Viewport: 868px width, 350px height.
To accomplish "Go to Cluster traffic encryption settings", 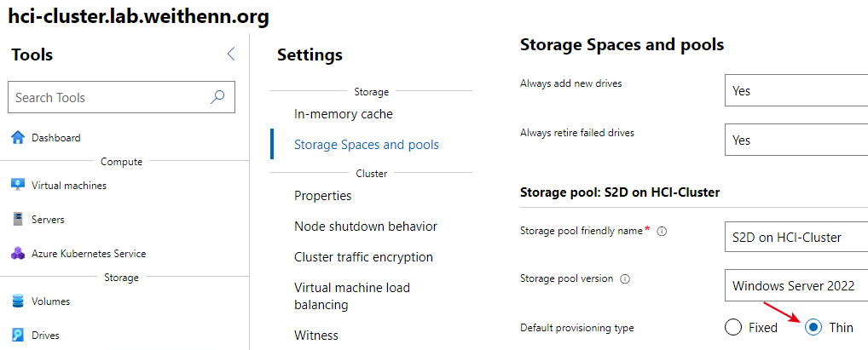I will coord(364,257).
